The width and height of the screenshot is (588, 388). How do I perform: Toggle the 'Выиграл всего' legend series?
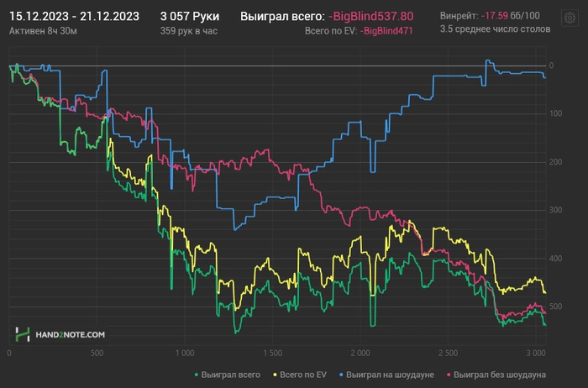[x=228, y=375]
